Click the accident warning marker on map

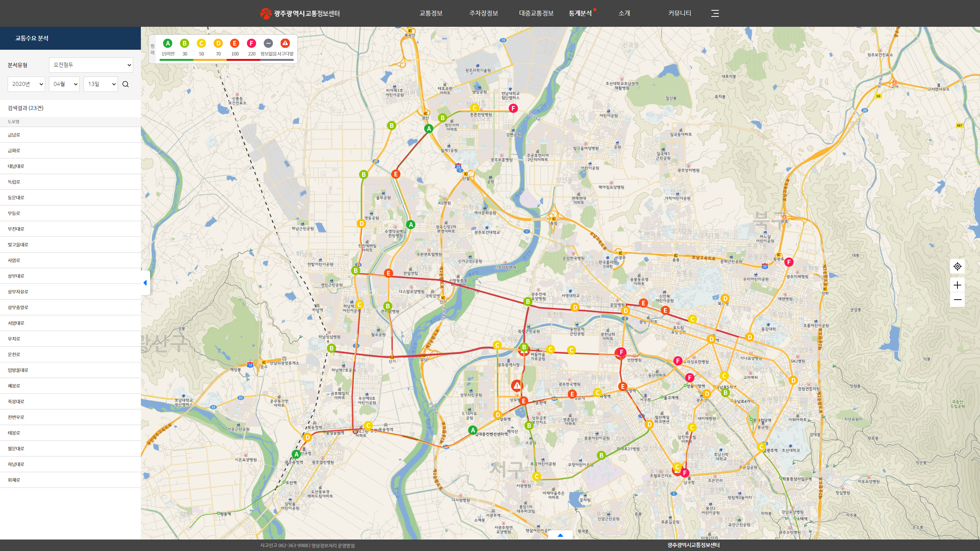pyautogui.click(x=517, y=385)
